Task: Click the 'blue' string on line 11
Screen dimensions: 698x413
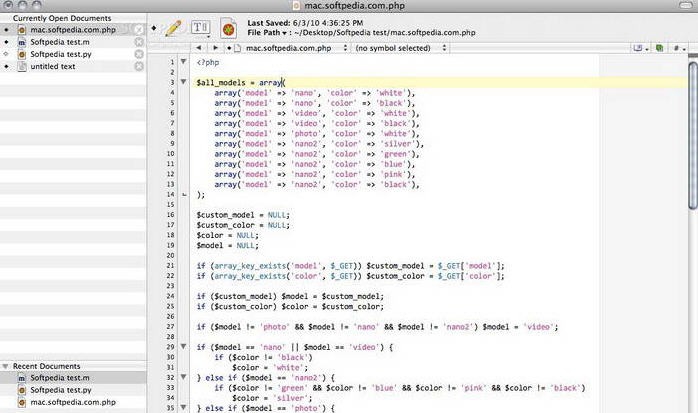Action: tap(393, 164)
